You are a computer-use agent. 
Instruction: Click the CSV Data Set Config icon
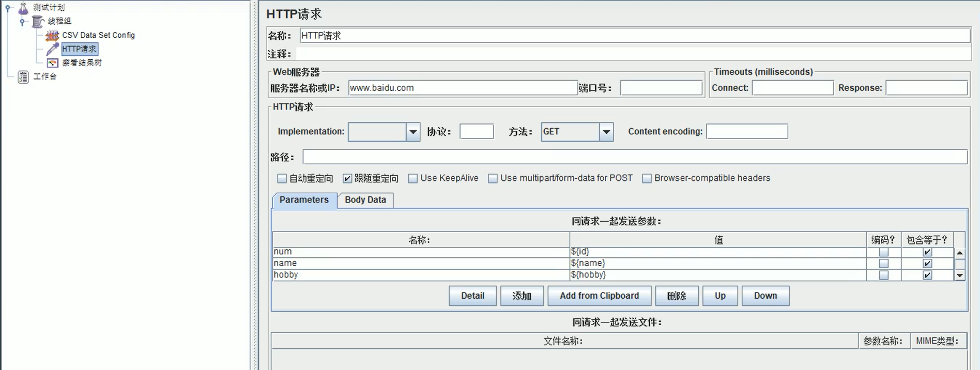(x=52, y=35)
